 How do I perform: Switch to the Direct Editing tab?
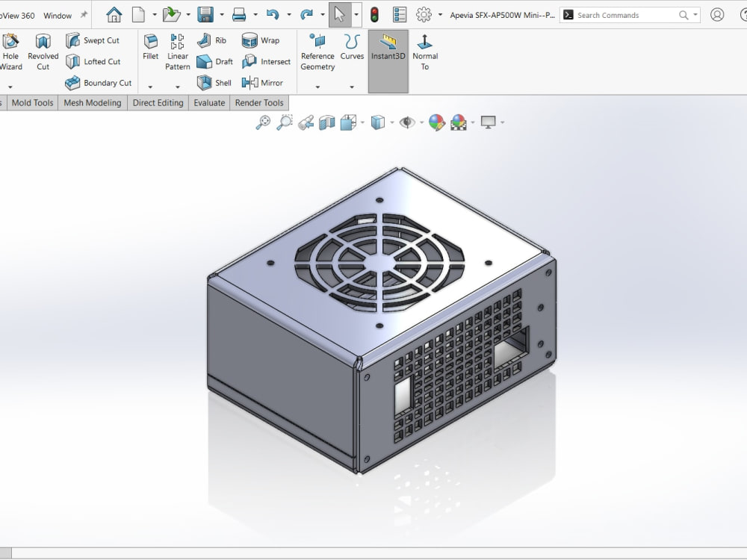coord(158,103)
